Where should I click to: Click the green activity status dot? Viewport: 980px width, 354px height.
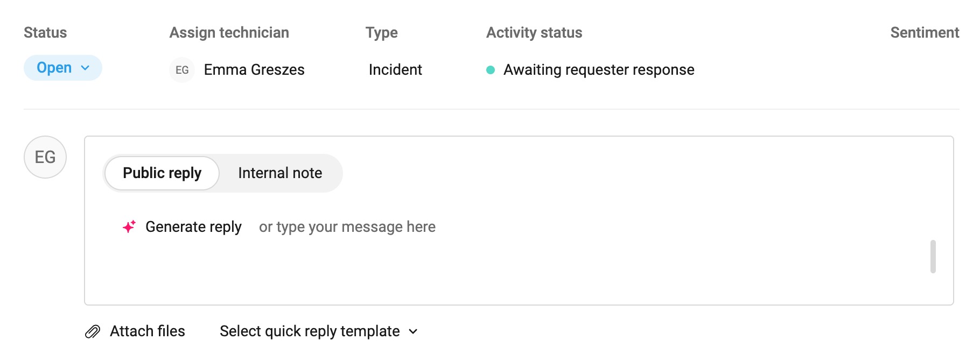pos(491,70)
